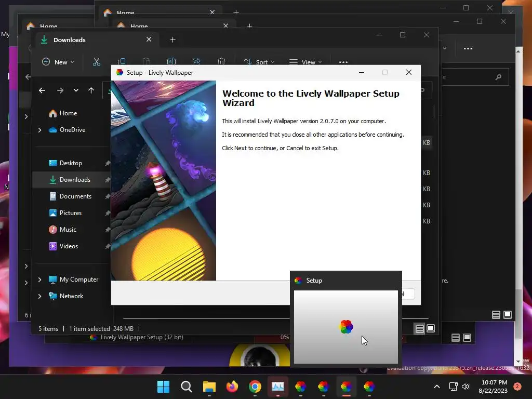This screenshot has width=532, height=399.
Task: Show hidden system tray icons
Action: pos(437,387)
